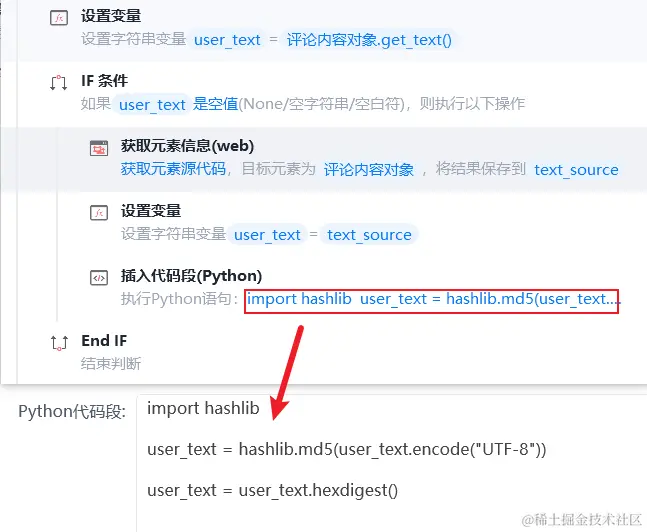Image resolution: width=647 pixels, height=532 pixels.
Task: Click the End IF icon
Action: (59, 343)
